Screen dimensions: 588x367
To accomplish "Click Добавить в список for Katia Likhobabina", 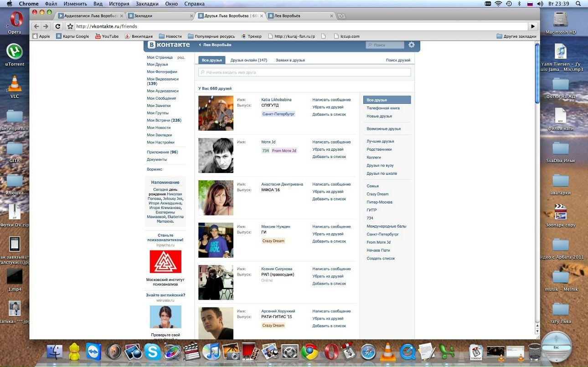I will (329, 114).
